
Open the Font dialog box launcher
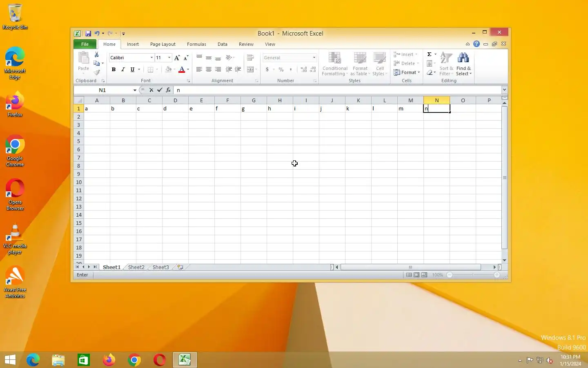(x=188, y=81)
